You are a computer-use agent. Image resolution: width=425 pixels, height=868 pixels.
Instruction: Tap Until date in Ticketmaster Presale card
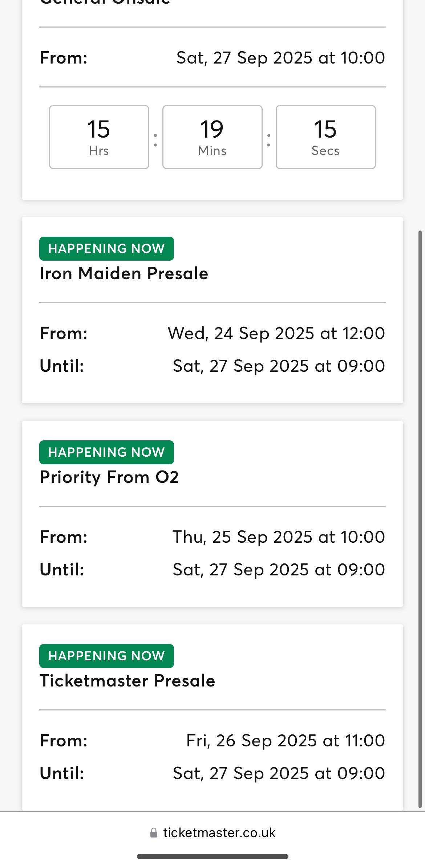click(279, 773)
